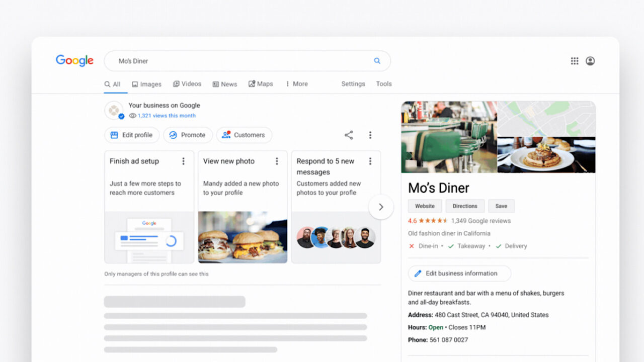Open the Google apps grid
Image resolution: width=644 pixels, height=362 pixels.
coord(575,61)
